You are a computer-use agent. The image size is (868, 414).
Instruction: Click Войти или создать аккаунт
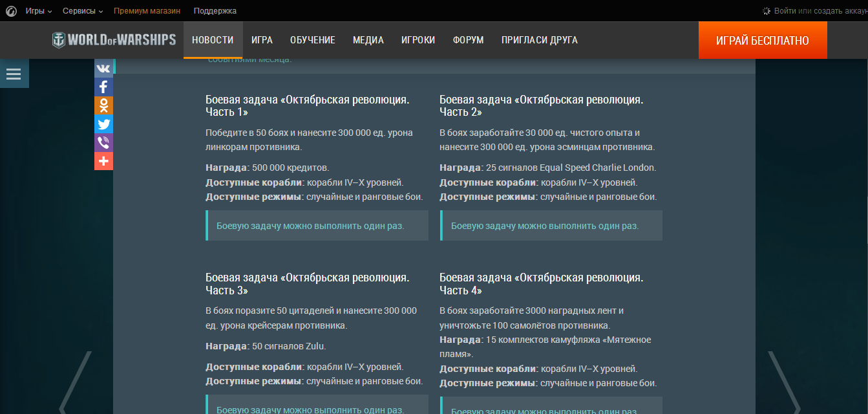click(820, 11)
